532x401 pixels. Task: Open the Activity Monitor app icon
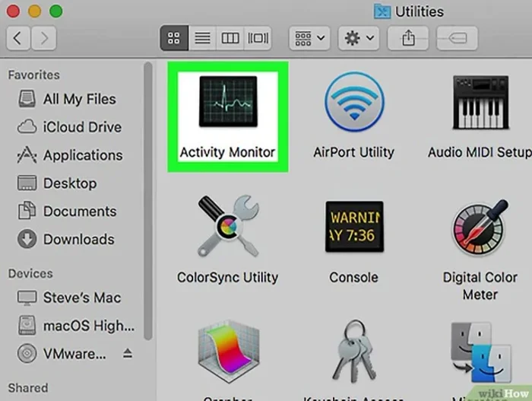[x=228, y=102]
